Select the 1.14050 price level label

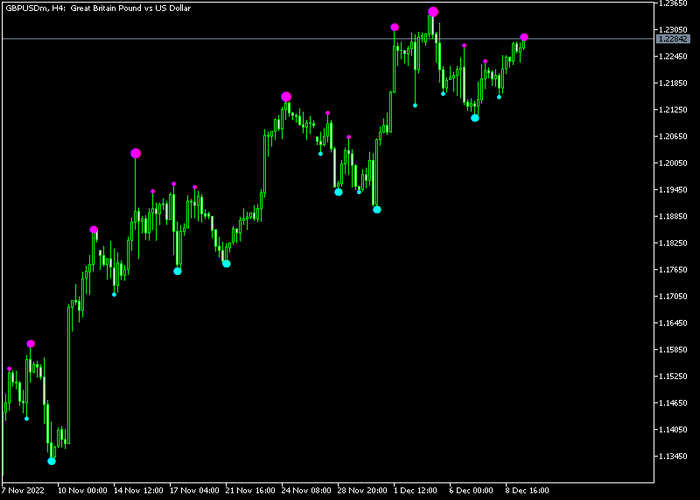click(x=674, y=430)
